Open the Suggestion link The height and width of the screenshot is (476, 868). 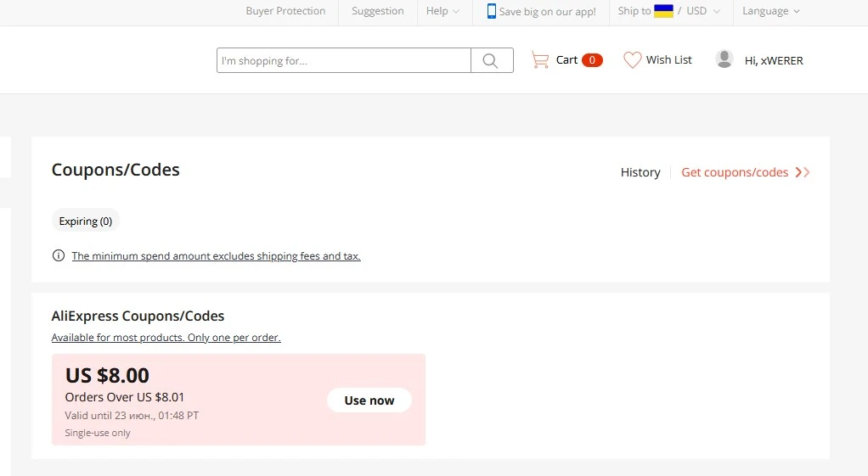tap(378, 11)
